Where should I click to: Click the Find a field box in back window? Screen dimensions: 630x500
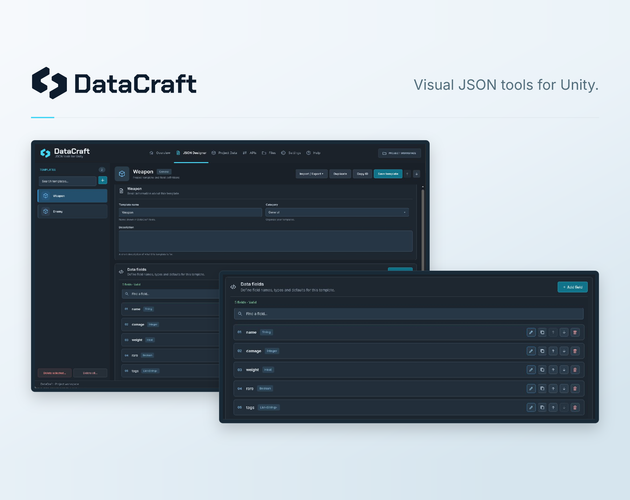[170, 294]
